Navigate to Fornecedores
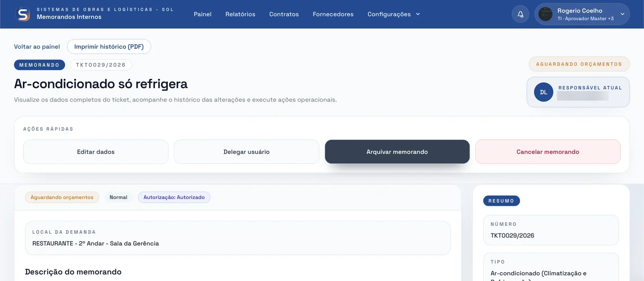This screenshot has width=644, height=281. [333, 14]
